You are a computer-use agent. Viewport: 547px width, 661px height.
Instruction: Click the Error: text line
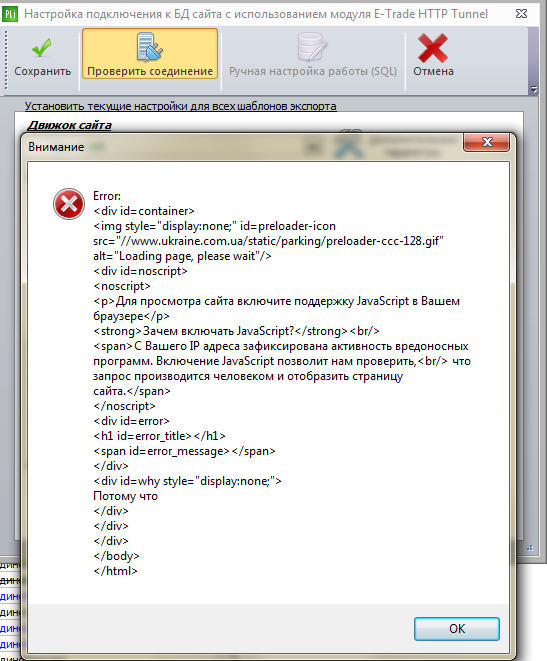click(x=107, y=196)
